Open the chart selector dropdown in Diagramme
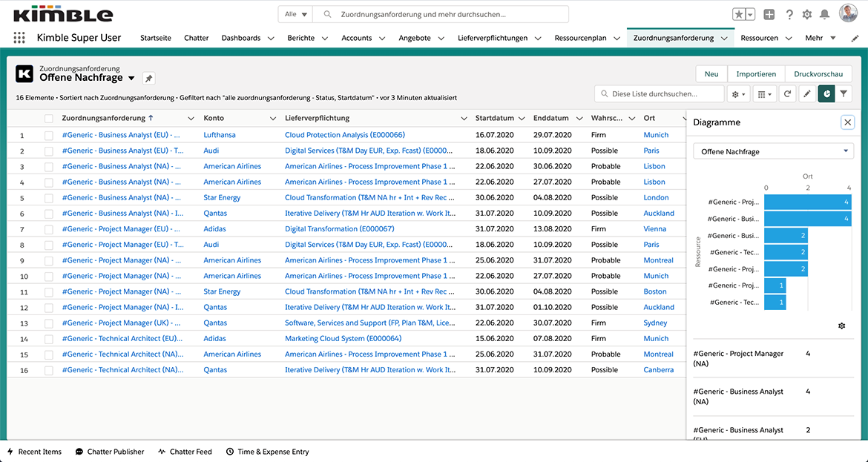 click(x=773, y=151)
